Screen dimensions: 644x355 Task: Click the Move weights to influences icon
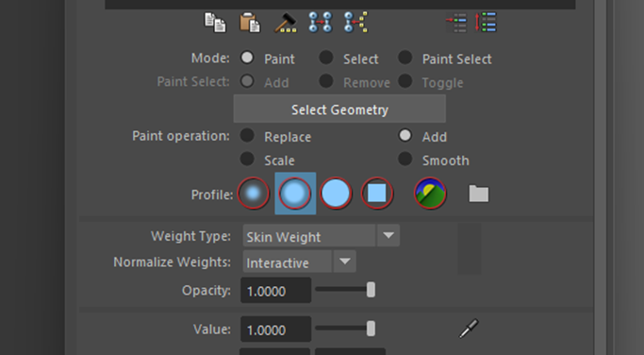pos(321,23)
